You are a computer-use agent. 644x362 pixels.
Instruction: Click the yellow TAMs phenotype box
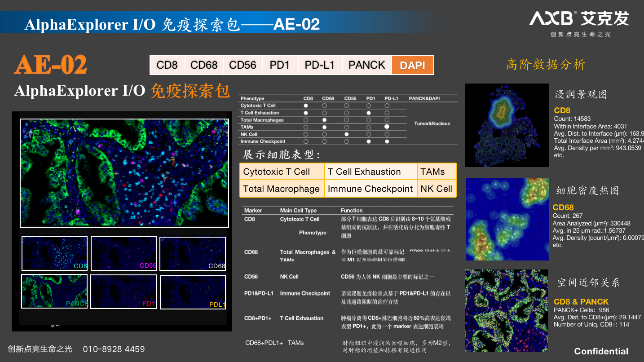coord(437,172)
